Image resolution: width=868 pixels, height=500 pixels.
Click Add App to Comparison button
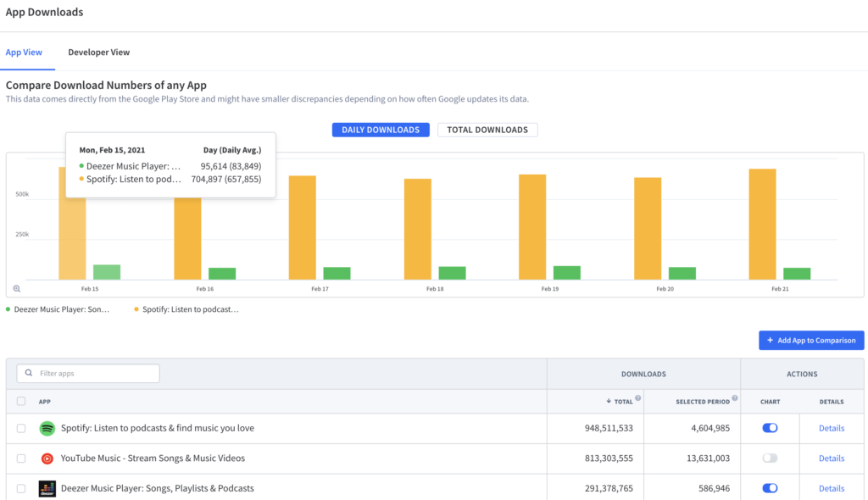[x=811, y=340]
